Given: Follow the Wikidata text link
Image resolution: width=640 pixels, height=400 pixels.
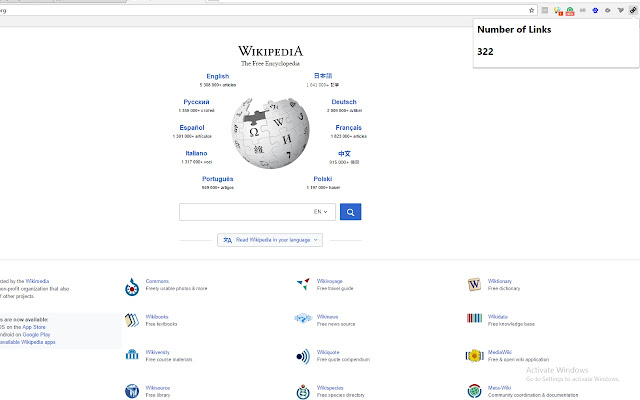Looking at the screenshot, I should tap(498, 317).
